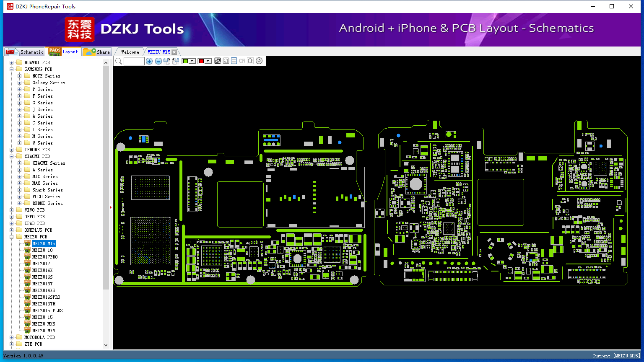Expand the NOTE Series tree node

(x=20, y=76)
